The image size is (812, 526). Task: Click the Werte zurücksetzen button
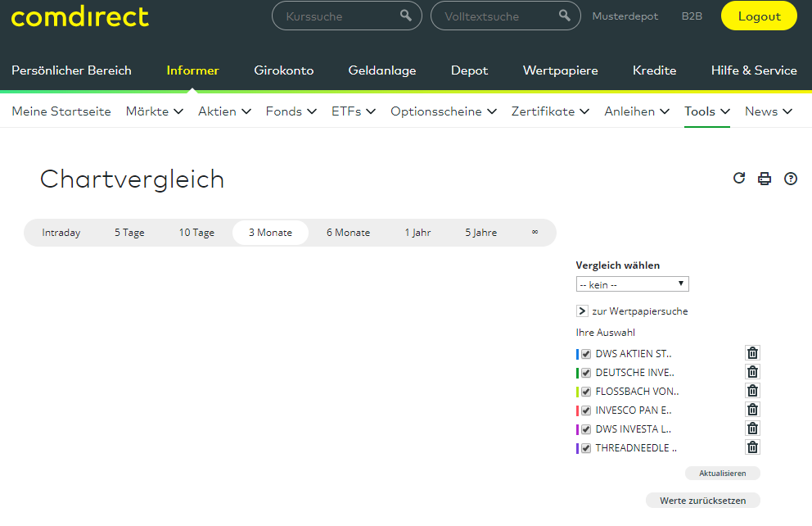tap(702, 501)
